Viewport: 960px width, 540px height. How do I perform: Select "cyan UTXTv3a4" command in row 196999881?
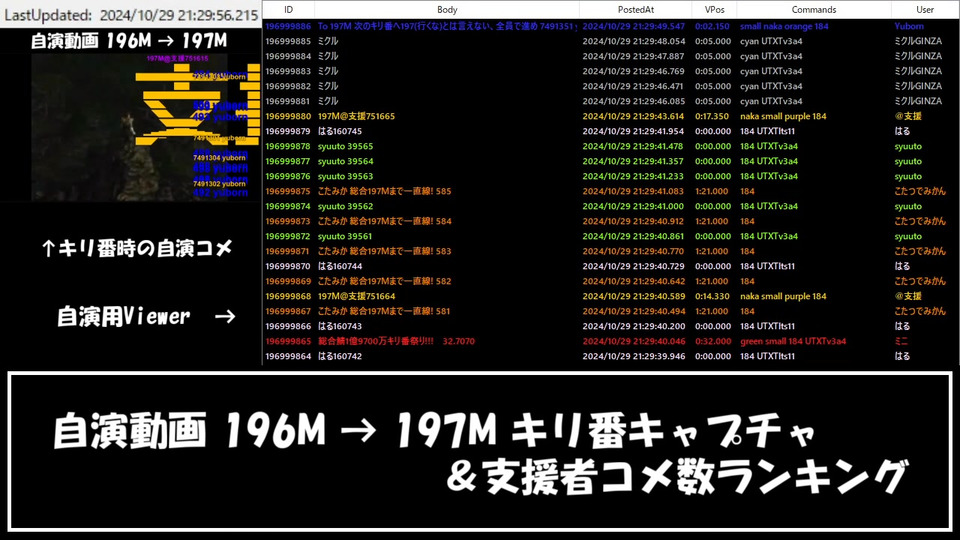pos(771,101)
